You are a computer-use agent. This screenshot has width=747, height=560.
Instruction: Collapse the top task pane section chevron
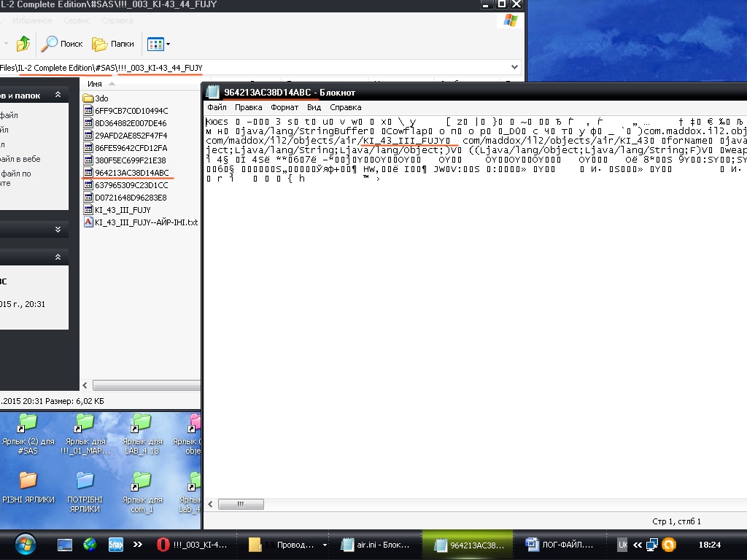(x=58, y=95)
